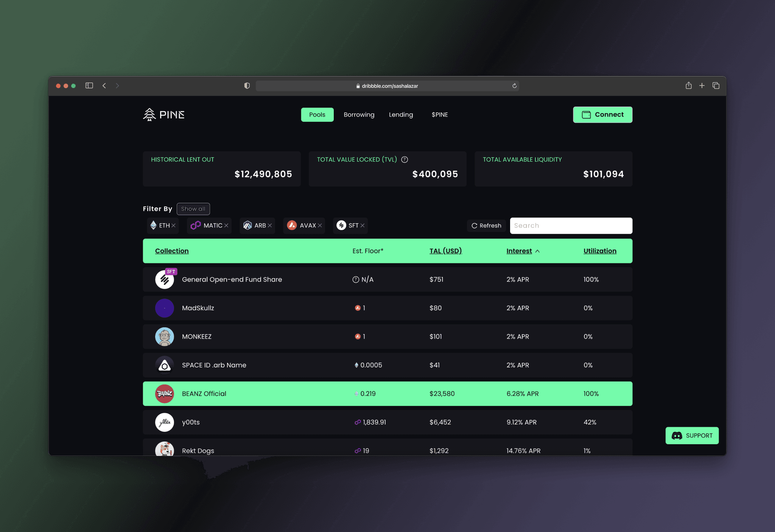Switch to the Borrowing tab

(x=359, y=114)
